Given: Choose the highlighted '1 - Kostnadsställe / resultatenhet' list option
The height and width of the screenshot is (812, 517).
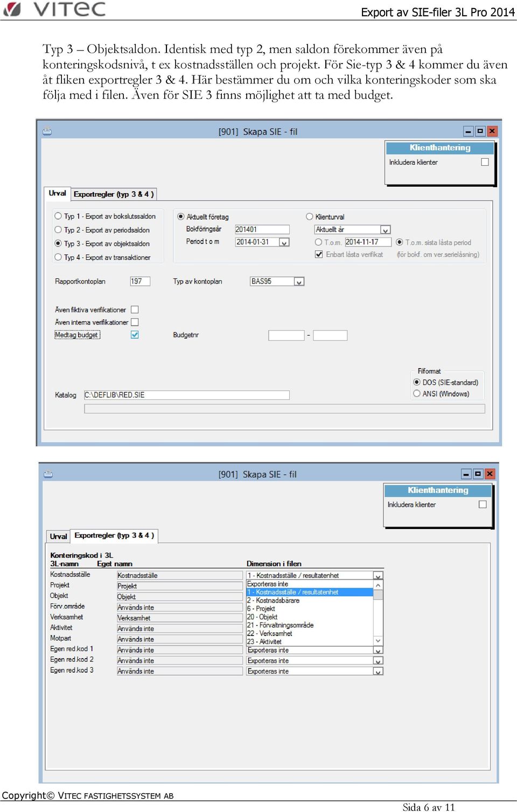Looking at the screenshot, I should 310,592.
